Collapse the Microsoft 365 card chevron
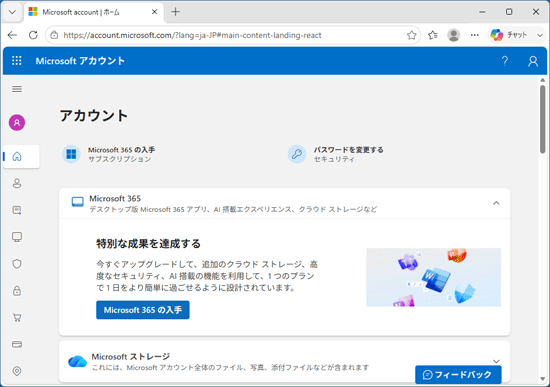The height and width of the screenshot is (387, 550). [496, 203]
